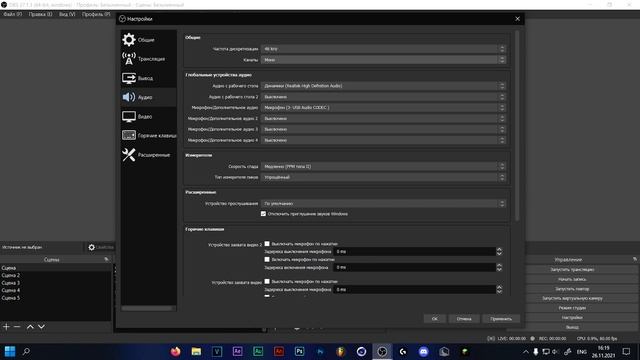The width and height of the screenshot is (640, 360).
Task: Open the Микрофон/Дополнительное аудио 2 dropdown
Action: 383,118
